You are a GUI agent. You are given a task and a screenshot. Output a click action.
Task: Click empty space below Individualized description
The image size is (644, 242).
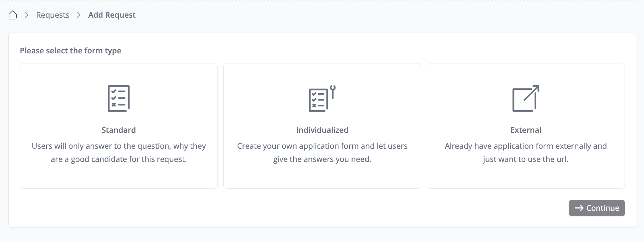click(x=322, y=176)
